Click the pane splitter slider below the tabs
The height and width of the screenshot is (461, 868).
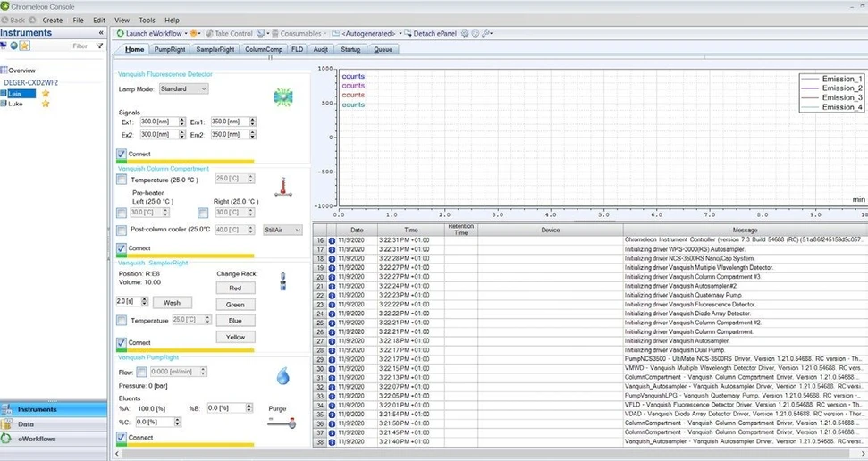[270, 57]
